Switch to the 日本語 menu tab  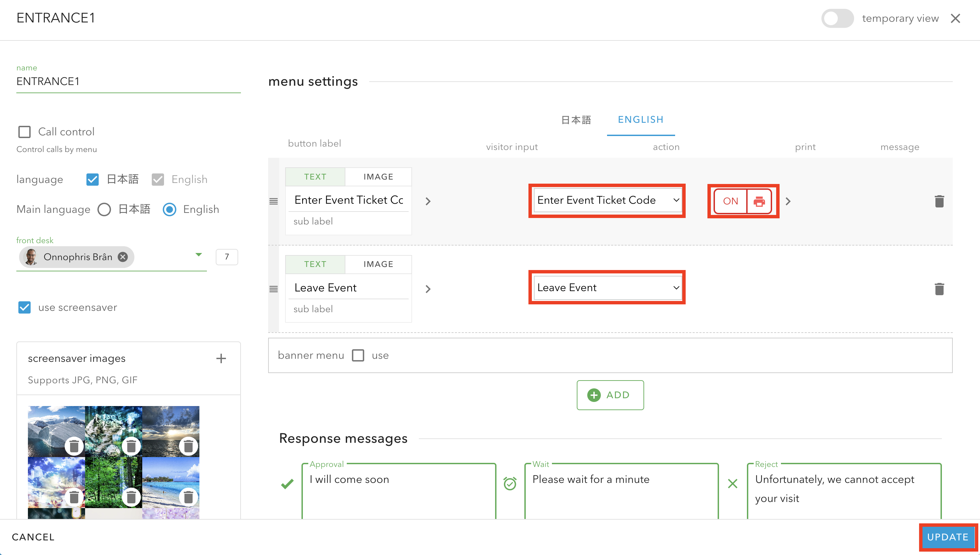[x=576, y=120]
